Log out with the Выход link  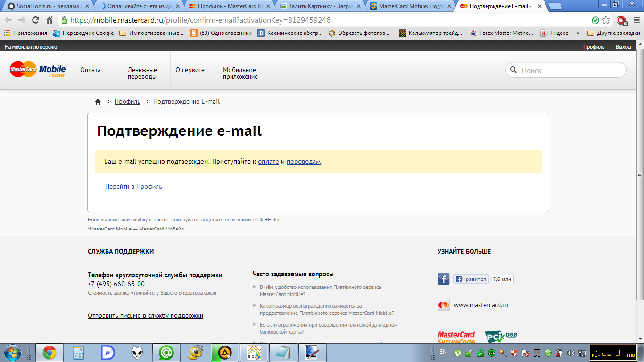[x=623, y=47]
